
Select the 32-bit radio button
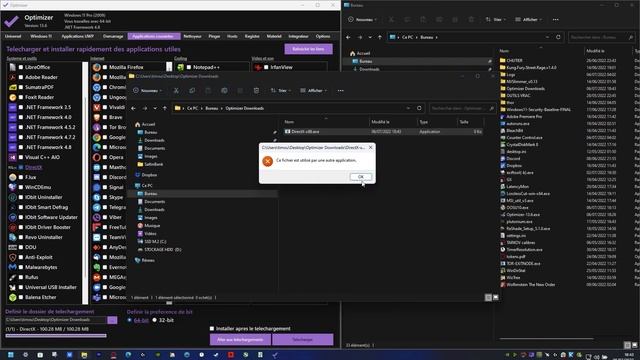tap(155, 320)
